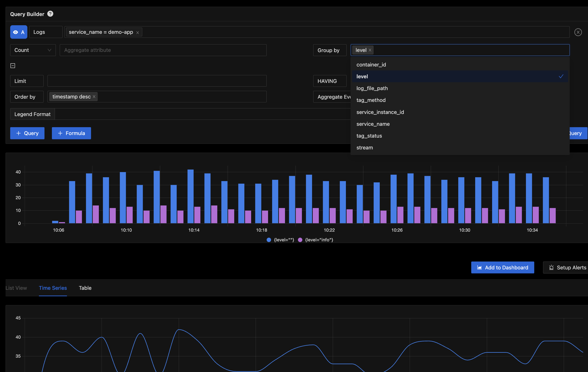Remove the level group-by tag

click(370, 50)
